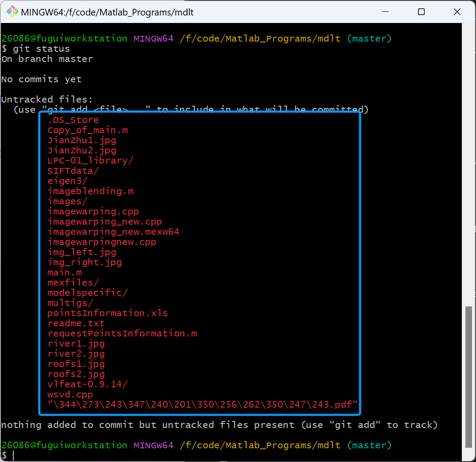Click the vertical scrollbar thumb
Viewport: 476px width, 462px height.
(x=469, y=377)
